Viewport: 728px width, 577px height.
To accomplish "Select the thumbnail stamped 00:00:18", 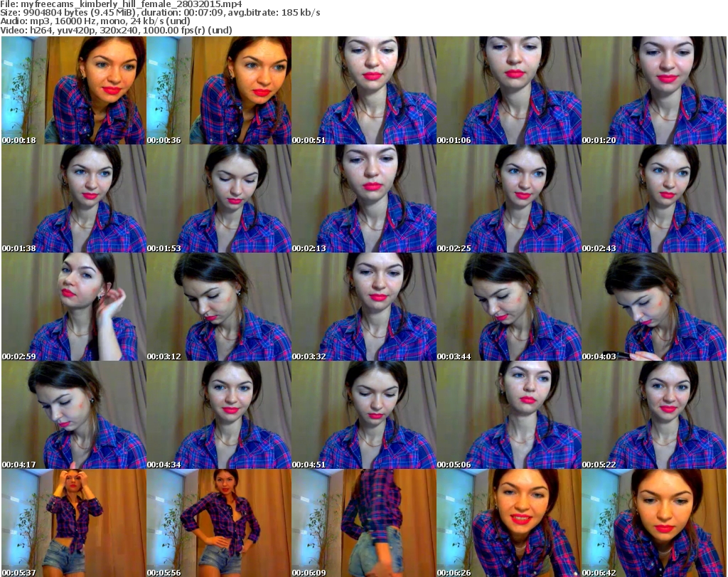I will click(x=74, y=90).
